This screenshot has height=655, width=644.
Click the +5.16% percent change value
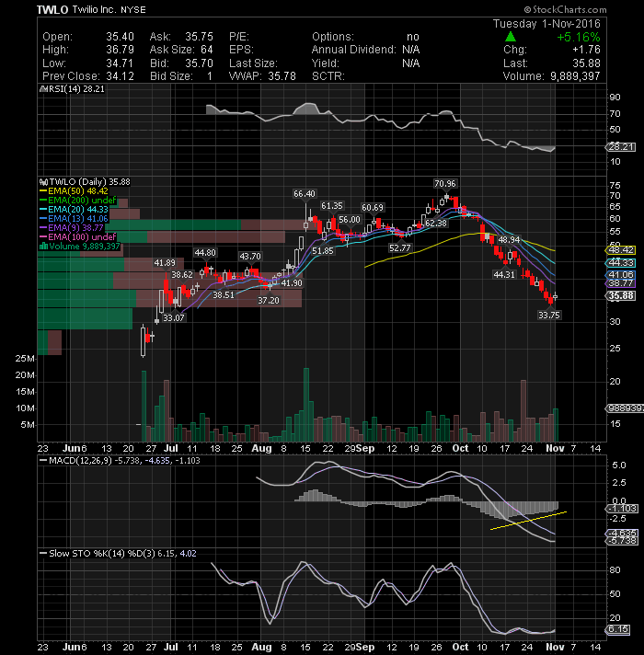click(x=578, y=37)
